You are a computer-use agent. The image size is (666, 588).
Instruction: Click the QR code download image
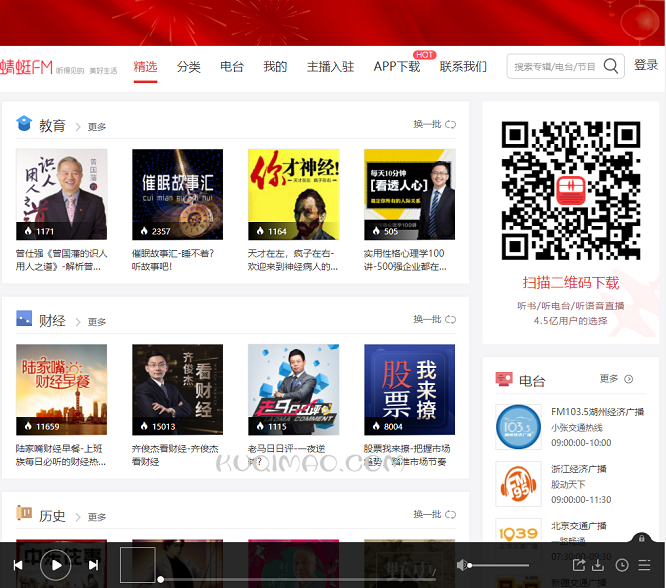[x=571, y=190]
